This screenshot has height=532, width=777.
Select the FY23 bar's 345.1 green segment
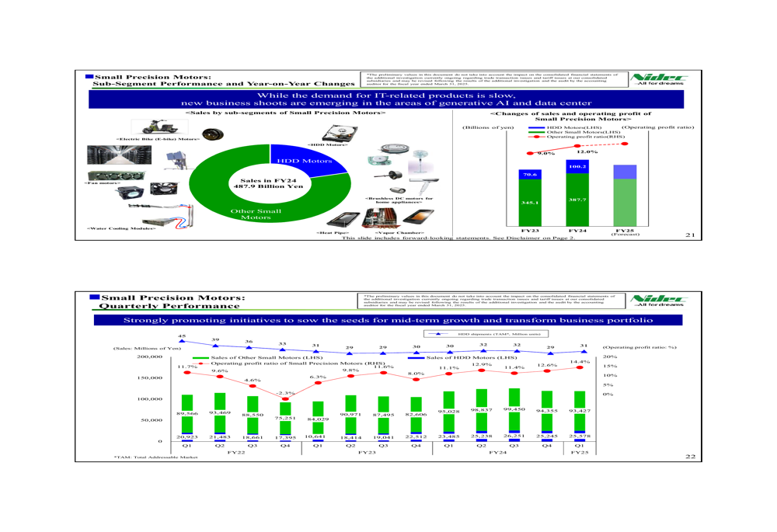click(530, 203)
